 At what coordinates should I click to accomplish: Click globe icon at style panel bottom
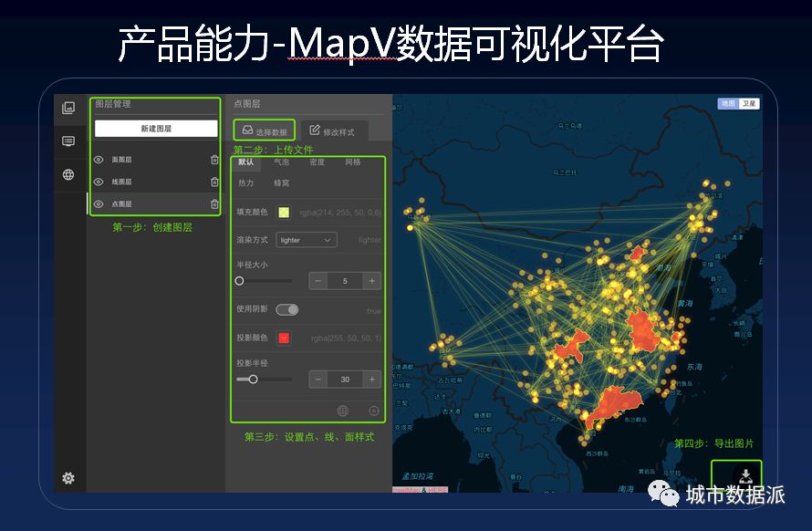(343, 411)
